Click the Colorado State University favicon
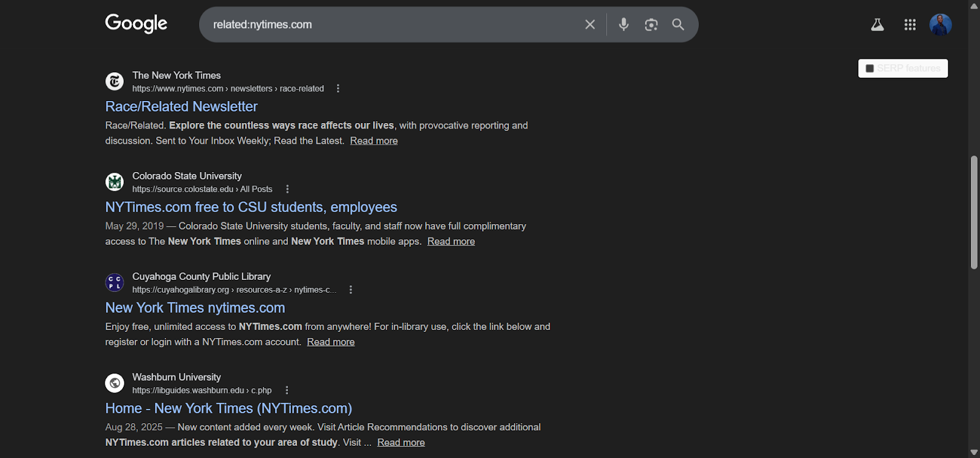 point(115,182)
